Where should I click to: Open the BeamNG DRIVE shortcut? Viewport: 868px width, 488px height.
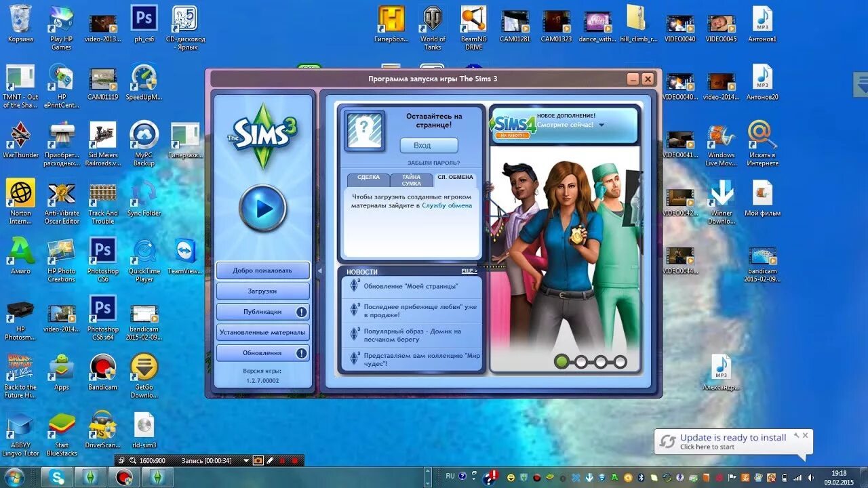point(473,27)
